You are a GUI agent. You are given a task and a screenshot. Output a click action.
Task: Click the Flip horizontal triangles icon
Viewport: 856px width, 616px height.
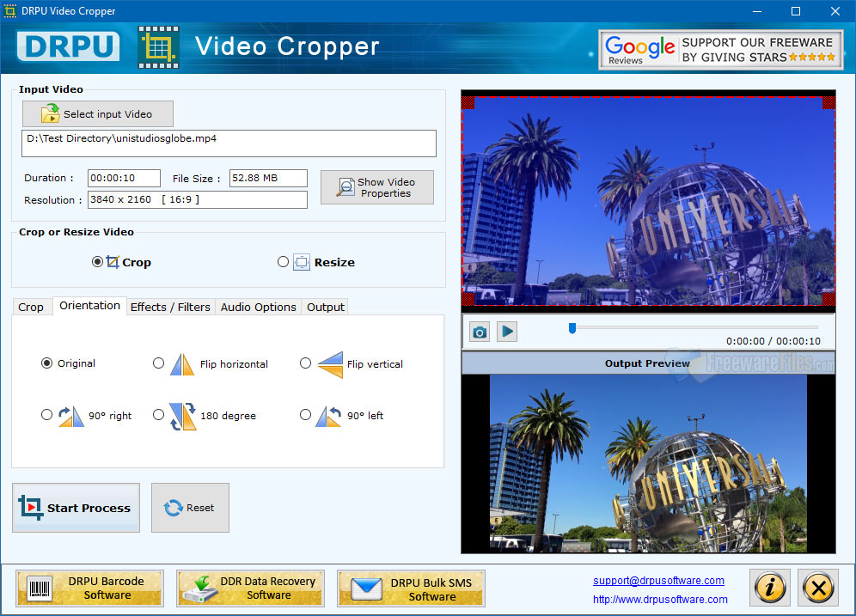click(182, 364)
